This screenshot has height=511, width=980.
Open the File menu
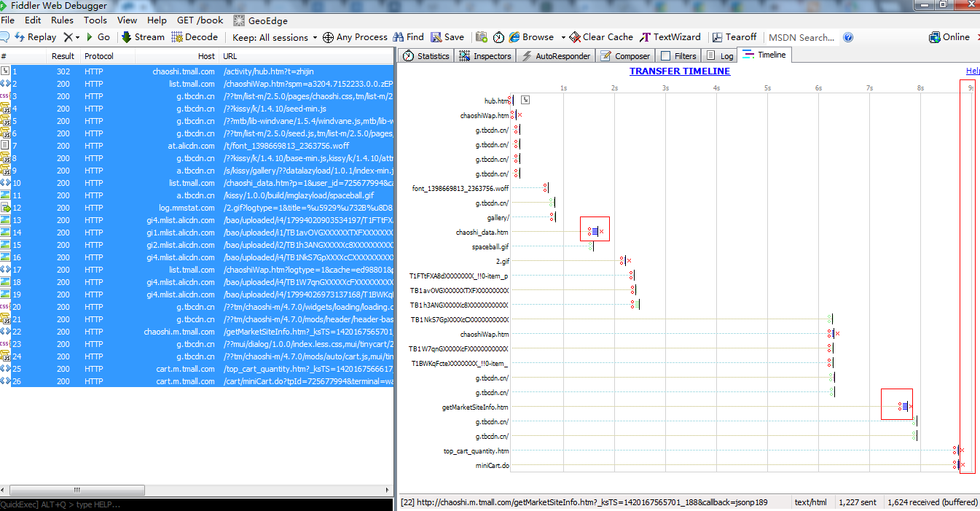(8, 20)
